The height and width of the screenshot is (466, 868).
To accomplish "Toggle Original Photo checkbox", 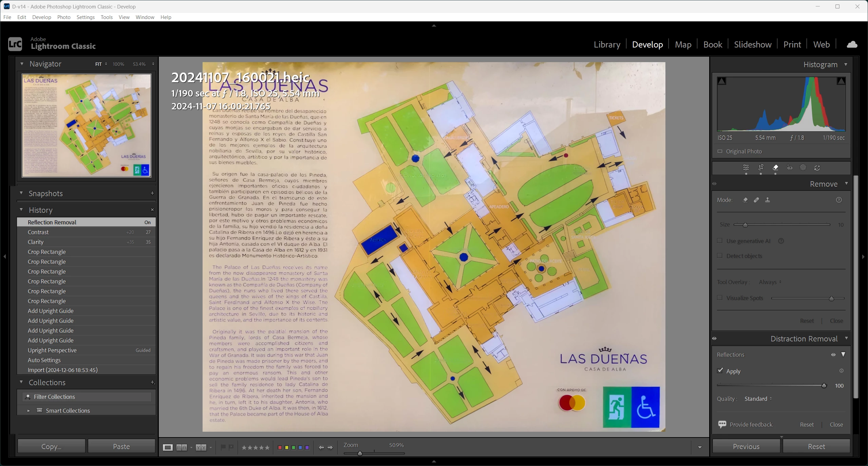I will tap(720, 151).
